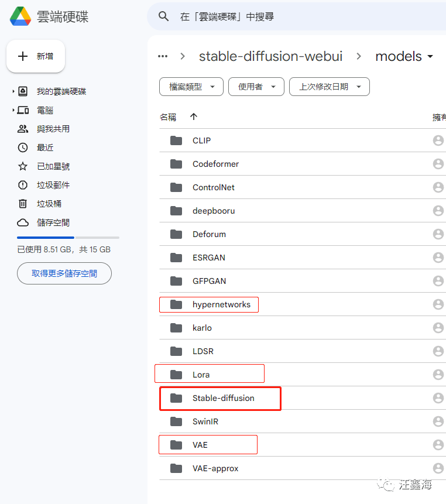Click the Google Drive logo icon
Screen dimensions: 446x504
(20, 16)
